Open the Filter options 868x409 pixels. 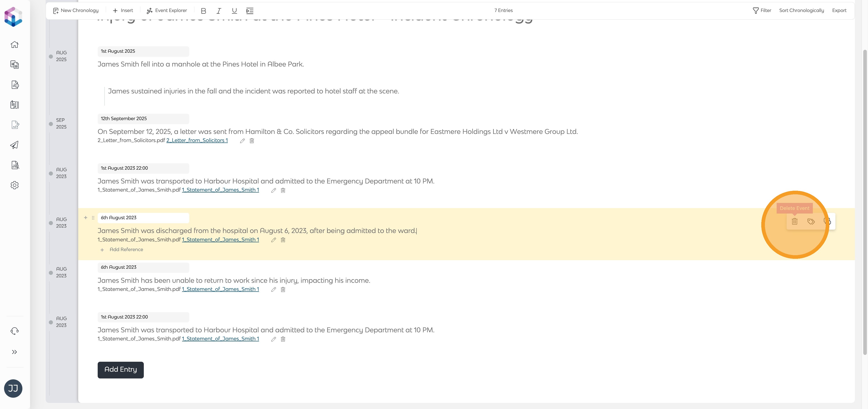tap(762, 10)
